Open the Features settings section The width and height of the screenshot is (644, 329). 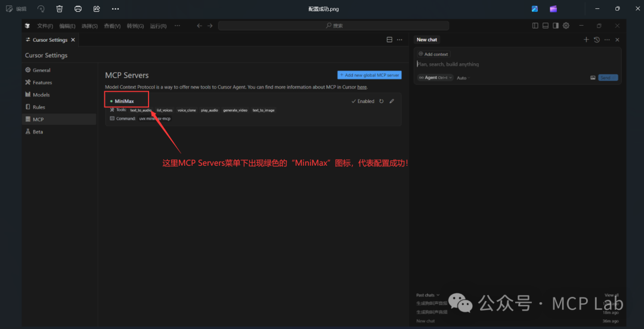pos(59,83)
